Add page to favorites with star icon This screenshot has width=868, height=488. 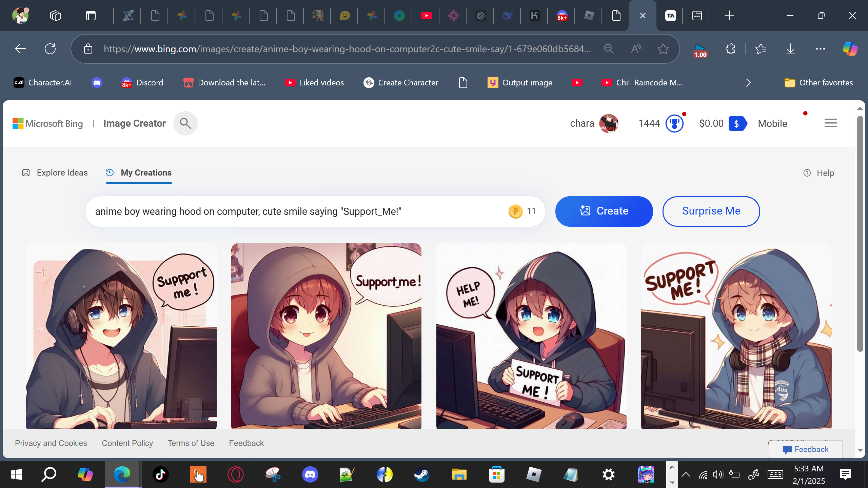click(x=663, y=49)
